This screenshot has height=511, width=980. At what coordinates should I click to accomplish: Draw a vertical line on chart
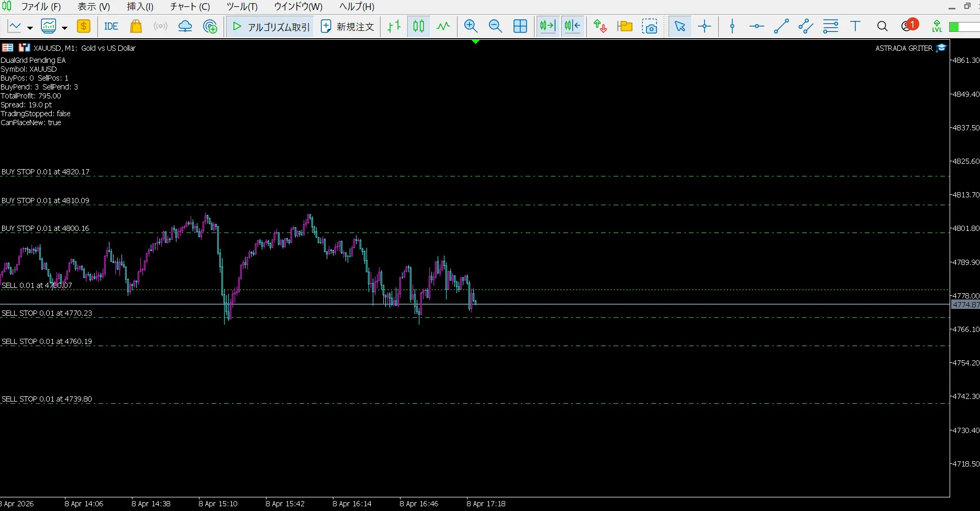[732, 26]
